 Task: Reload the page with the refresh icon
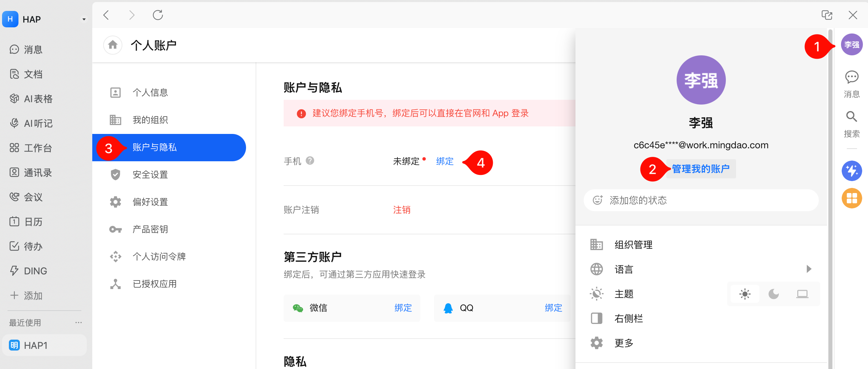point(158,15)
